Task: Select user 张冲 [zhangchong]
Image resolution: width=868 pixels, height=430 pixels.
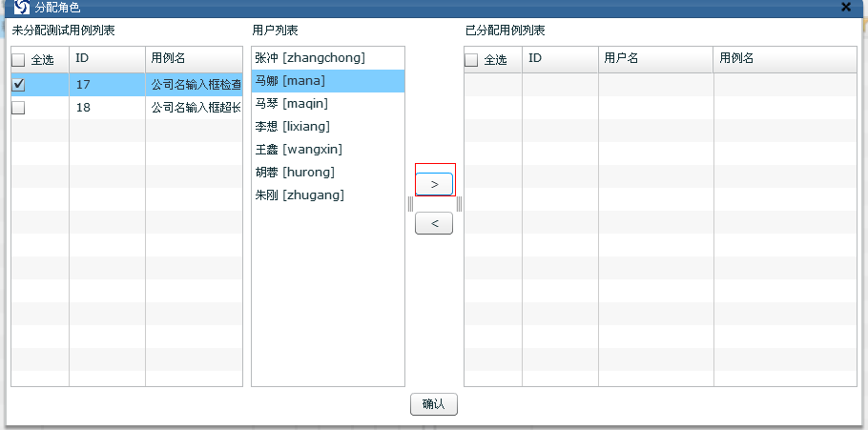Action: (x=310, y=58)
